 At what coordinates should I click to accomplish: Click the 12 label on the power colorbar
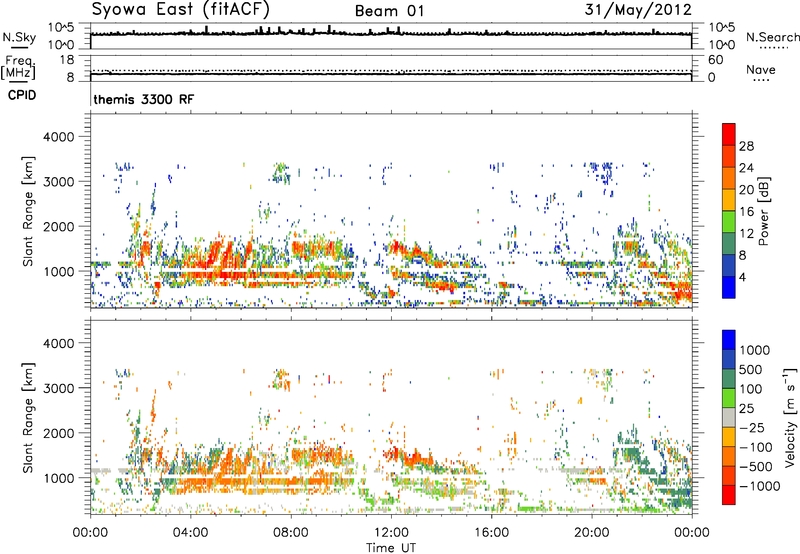coord(746,234)
